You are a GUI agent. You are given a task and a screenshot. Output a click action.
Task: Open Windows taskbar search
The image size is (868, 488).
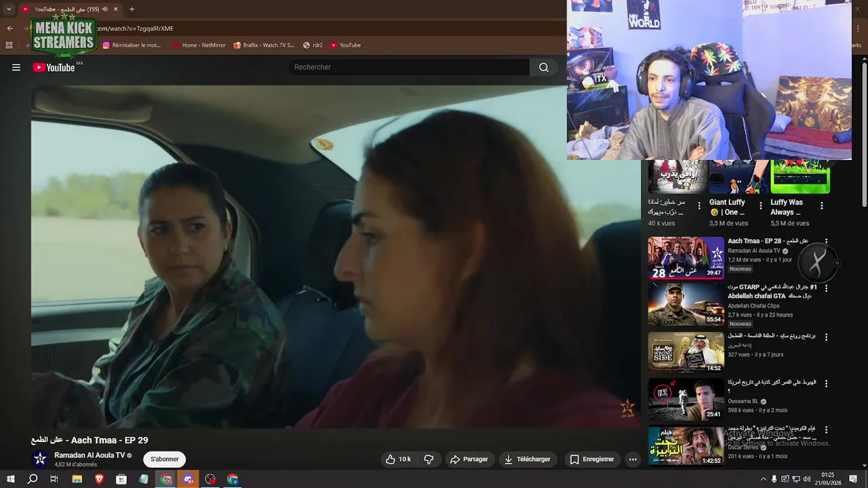pyautogui.click(x=33, y=479)
